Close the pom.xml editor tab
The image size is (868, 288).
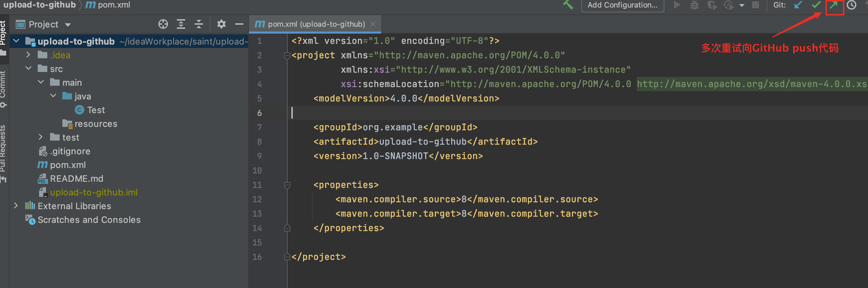(x=373, y=24)
